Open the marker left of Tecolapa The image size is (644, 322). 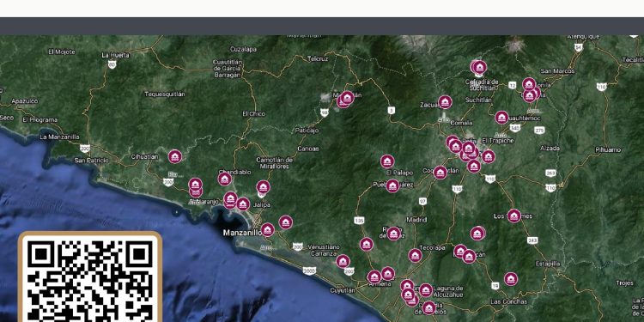416,256
